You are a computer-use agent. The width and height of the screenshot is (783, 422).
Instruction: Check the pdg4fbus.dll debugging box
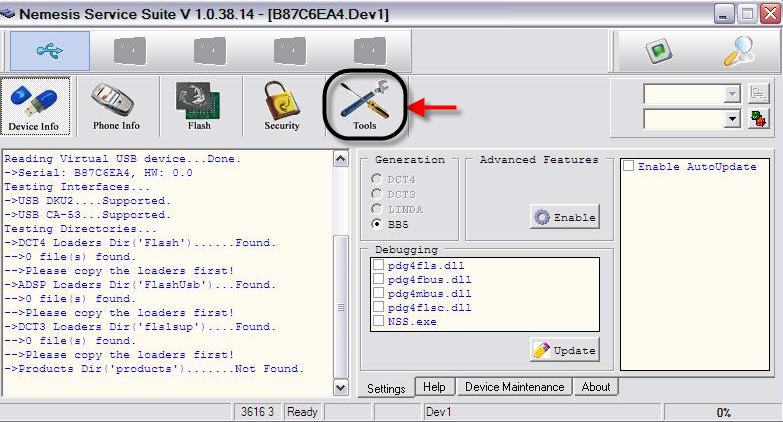[x=379, y=279]
